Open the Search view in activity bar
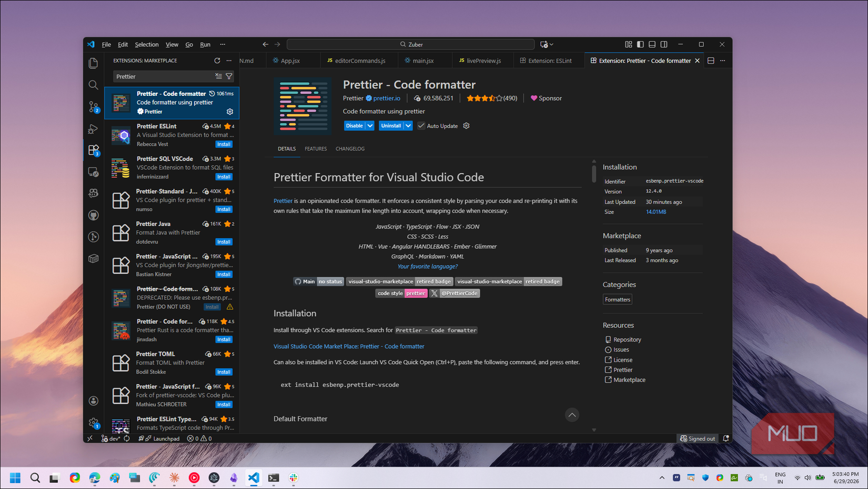This screenshot has height=489, width=868. [94, 85]
